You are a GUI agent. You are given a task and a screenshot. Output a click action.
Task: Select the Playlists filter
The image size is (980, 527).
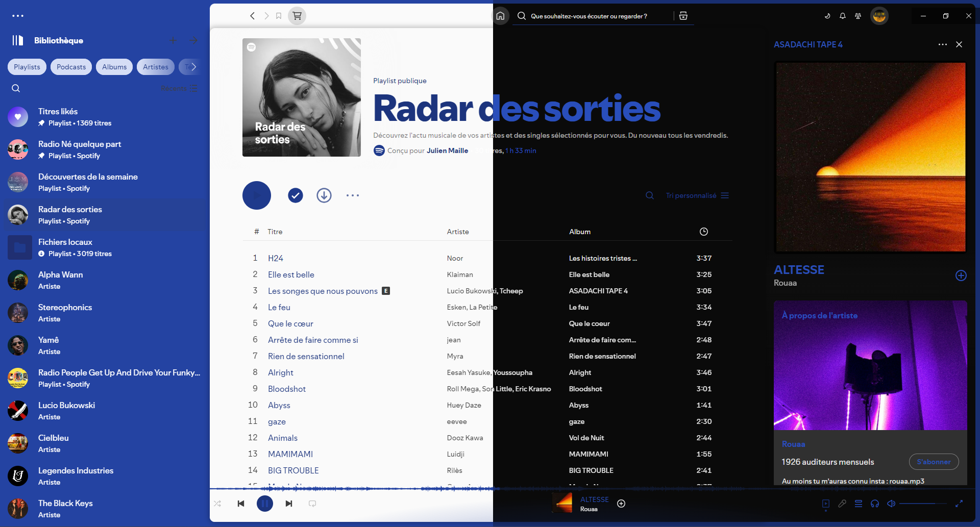point(27,67)
